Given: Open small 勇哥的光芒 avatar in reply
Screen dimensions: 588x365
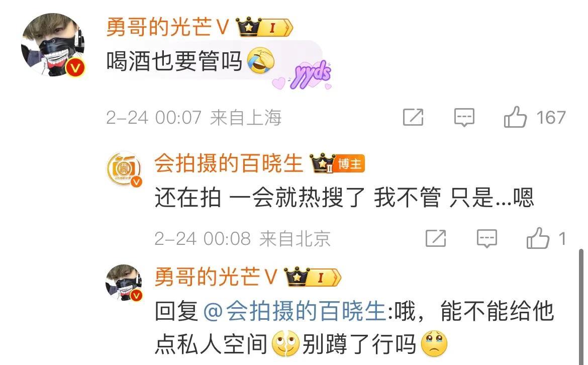Looking at the screenshot, I should (x=124, y=283).
